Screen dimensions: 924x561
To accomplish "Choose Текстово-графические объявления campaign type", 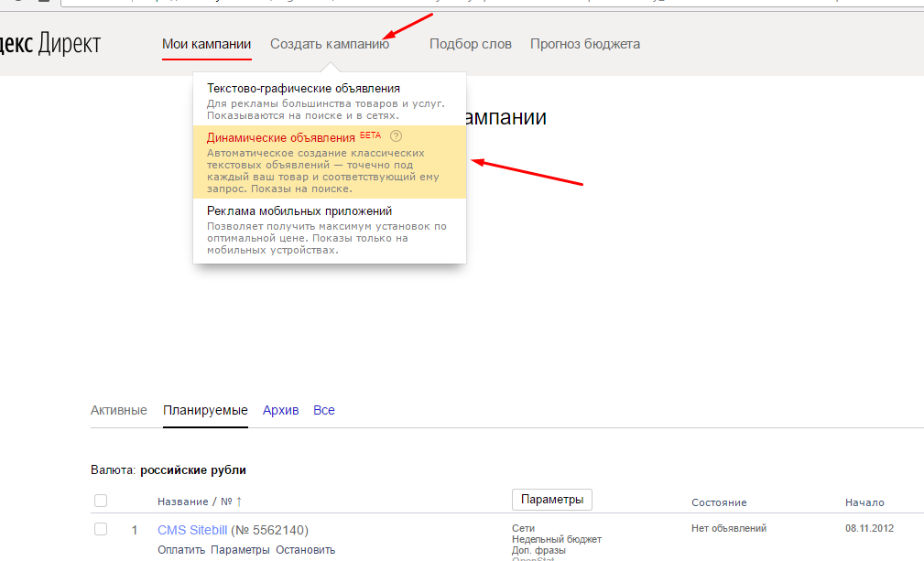I will 330,101.
